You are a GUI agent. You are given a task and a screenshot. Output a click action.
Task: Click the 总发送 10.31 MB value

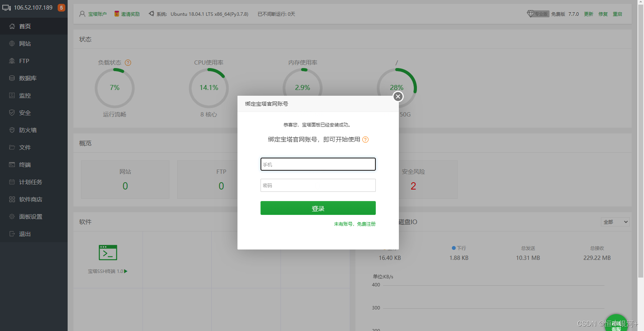point(528,258)
